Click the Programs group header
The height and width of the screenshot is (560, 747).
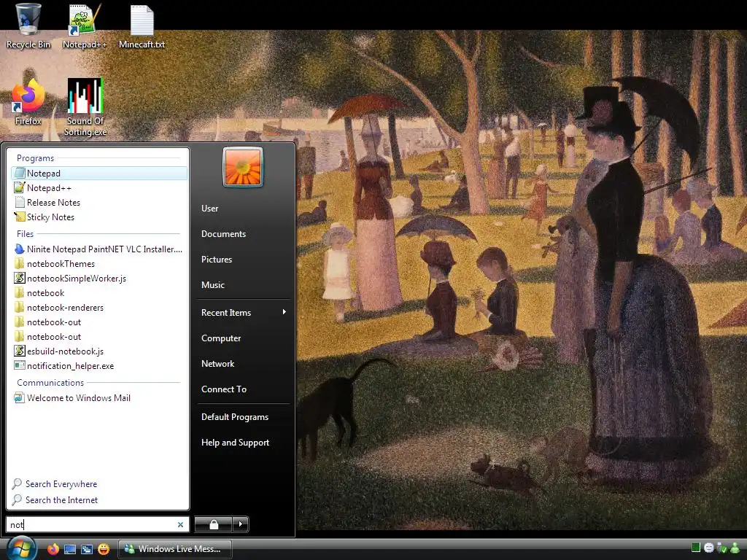click(35, 158)
